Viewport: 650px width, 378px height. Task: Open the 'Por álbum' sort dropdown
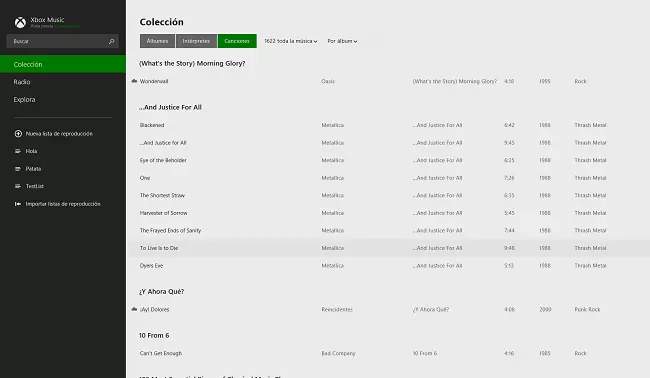point(342,41)
